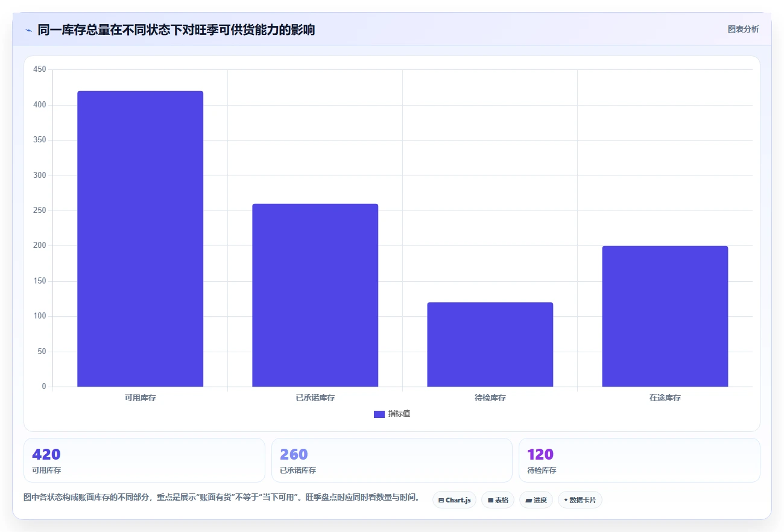The height and width of the screenshot is (532, 784).
Task: Click the 可用库存 bar in the chart
Action: tap(140, 239)
